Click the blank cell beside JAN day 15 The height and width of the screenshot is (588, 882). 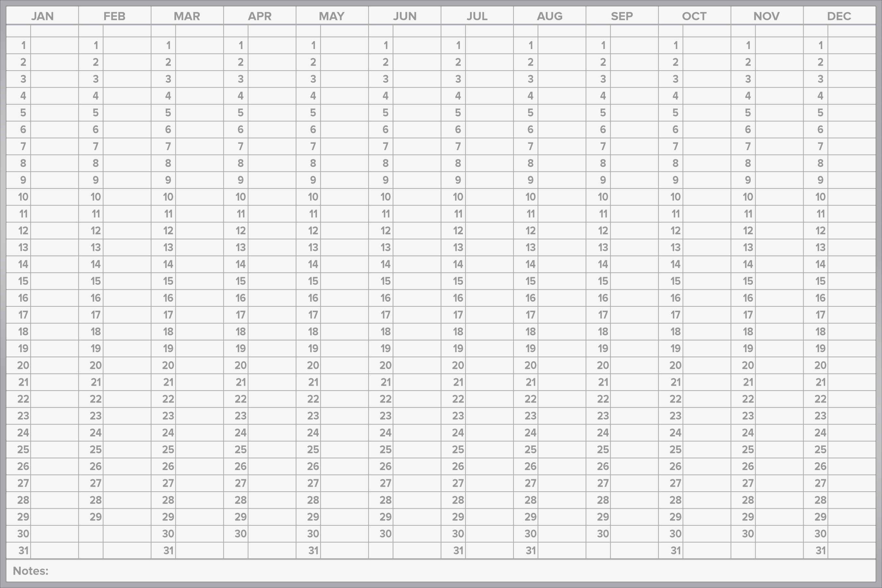tap(56, 281)
